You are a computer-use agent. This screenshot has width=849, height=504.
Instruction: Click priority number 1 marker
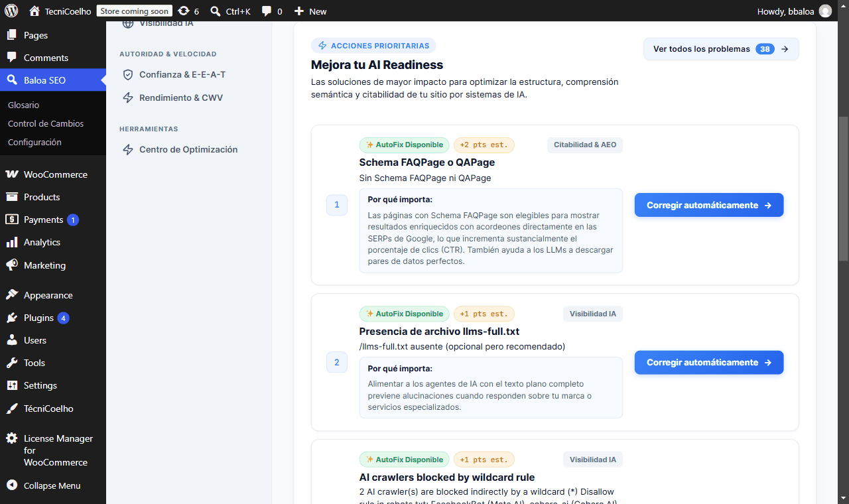[x=337, y=205]
